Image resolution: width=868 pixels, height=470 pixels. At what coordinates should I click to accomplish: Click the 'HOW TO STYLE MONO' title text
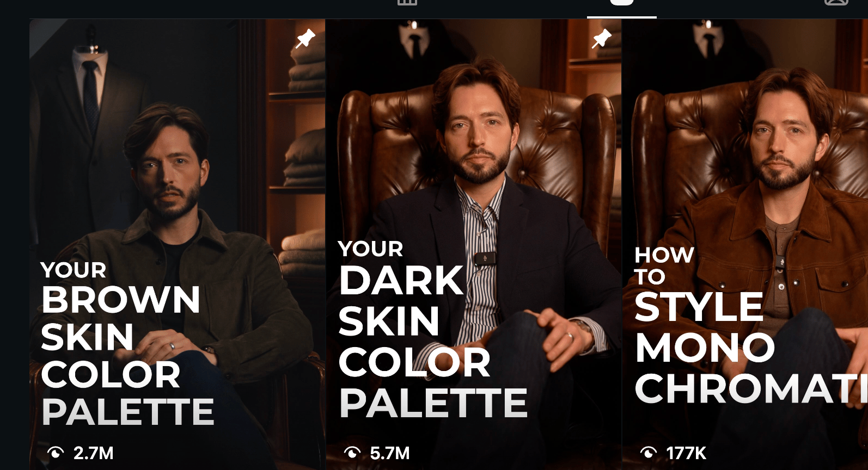(705, 305)
